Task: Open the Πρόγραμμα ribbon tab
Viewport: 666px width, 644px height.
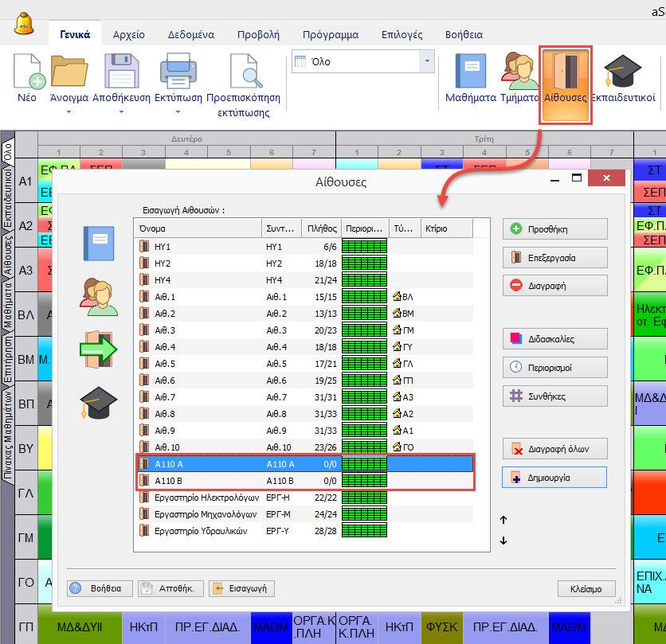Action: [330, 35]
